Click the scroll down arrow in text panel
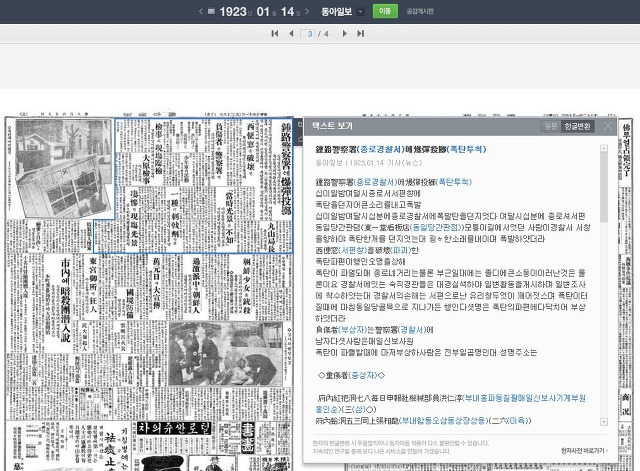 tap(604, 422)
